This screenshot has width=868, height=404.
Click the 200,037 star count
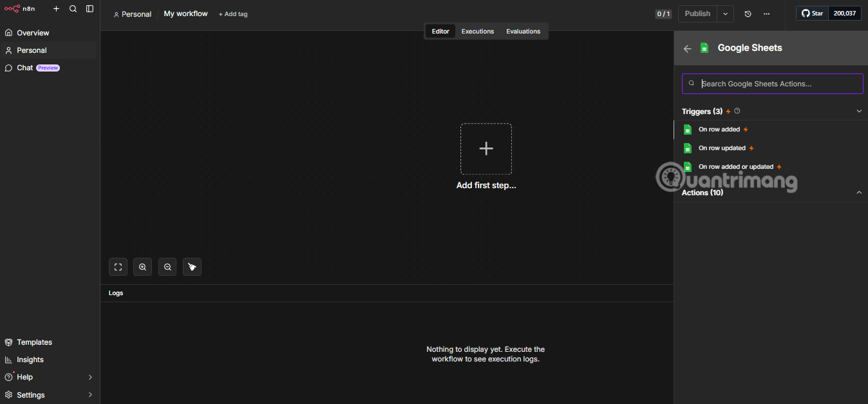(x=845, y=14)
